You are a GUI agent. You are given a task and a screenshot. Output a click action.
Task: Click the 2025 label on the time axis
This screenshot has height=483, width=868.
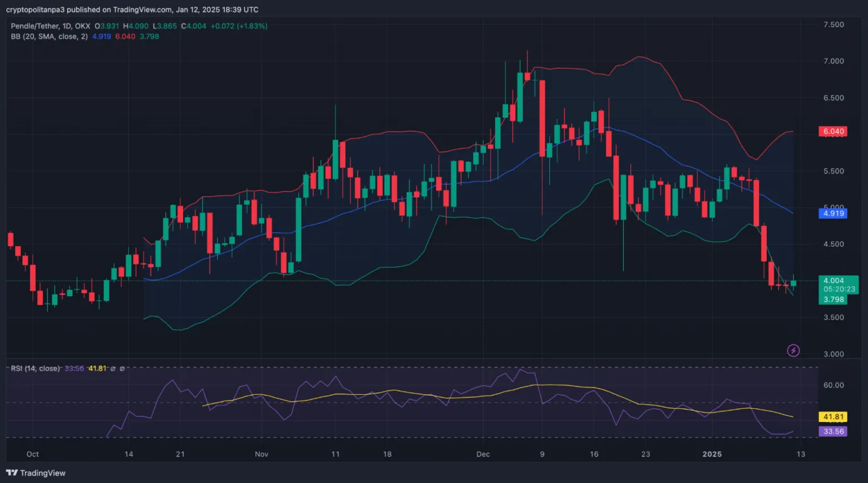pos(712,454)
